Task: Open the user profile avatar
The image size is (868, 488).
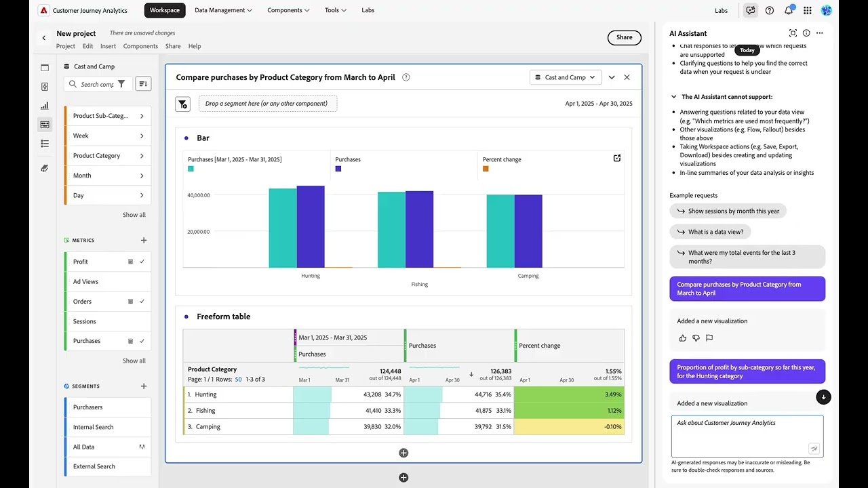Action: (827, 10)
